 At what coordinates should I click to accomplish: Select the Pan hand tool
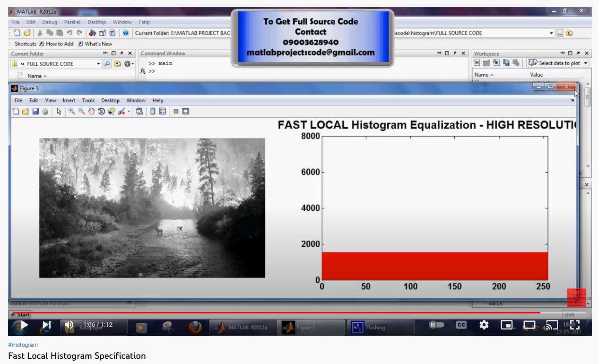click(92, 112)
